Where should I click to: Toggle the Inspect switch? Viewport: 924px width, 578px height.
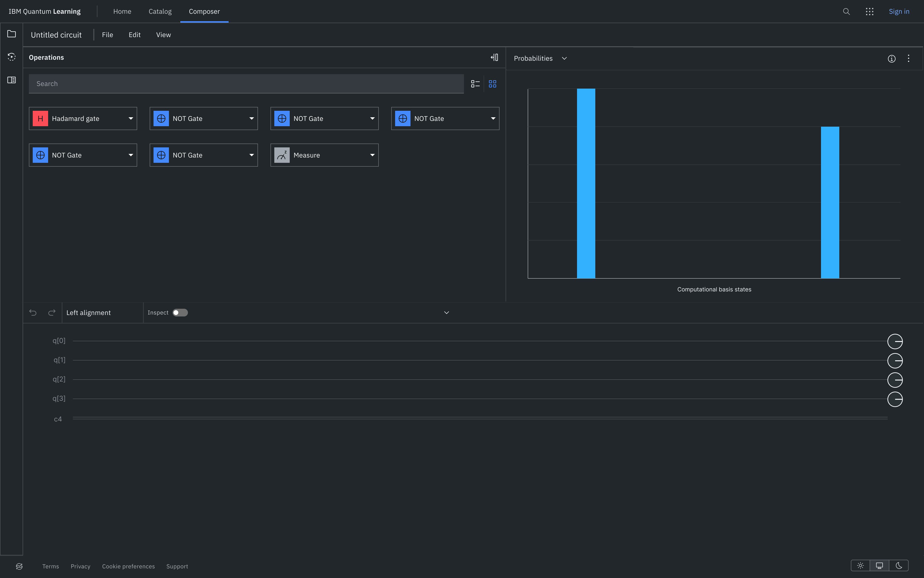tap(180, 313)
